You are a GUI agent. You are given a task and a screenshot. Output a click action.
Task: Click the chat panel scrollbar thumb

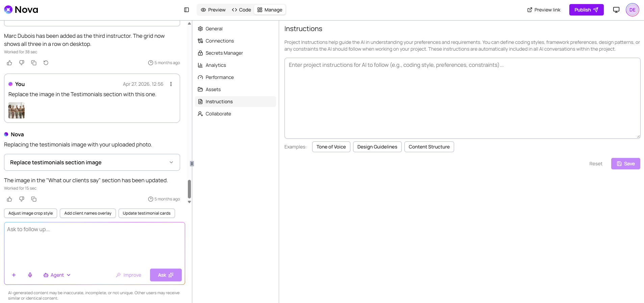click(x=189, y=189)
